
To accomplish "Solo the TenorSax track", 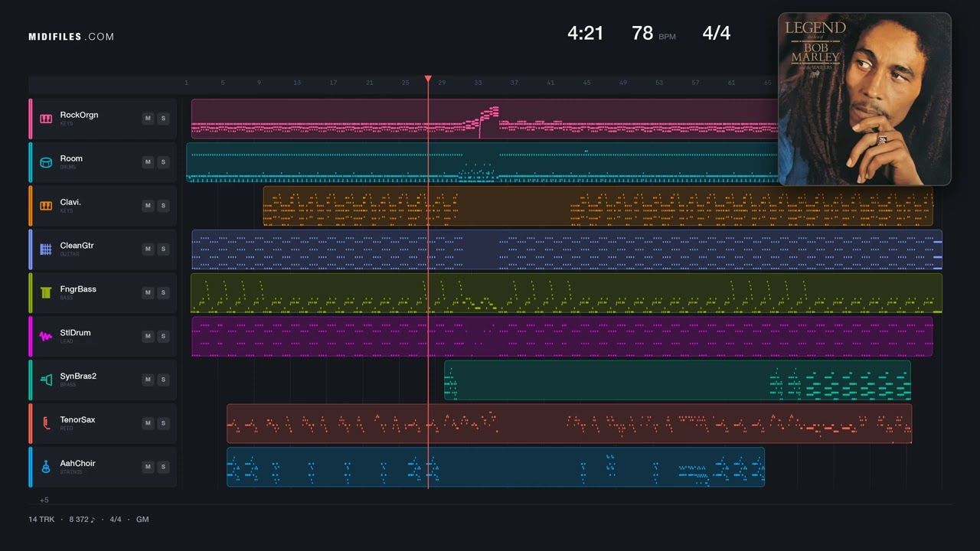I will tap(163, 423).
